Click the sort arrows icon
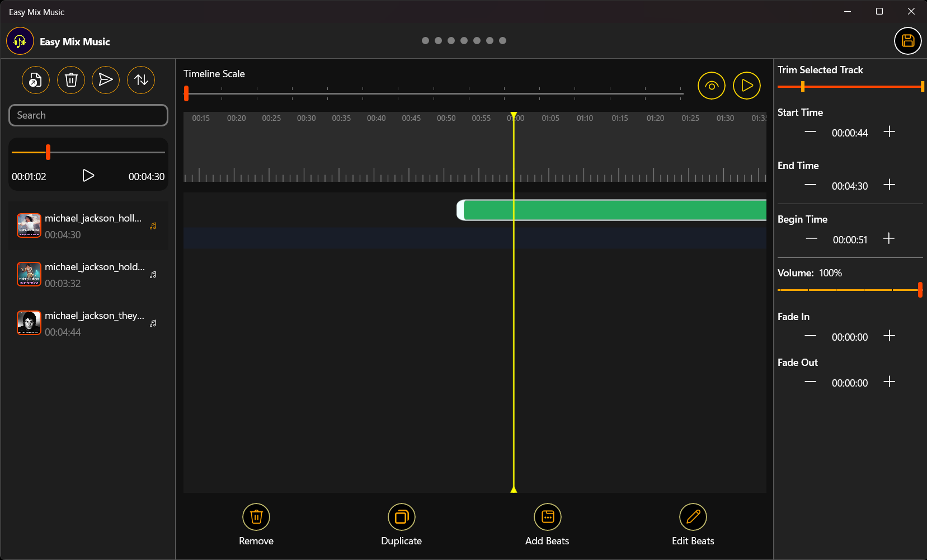 tap(140, 80)
